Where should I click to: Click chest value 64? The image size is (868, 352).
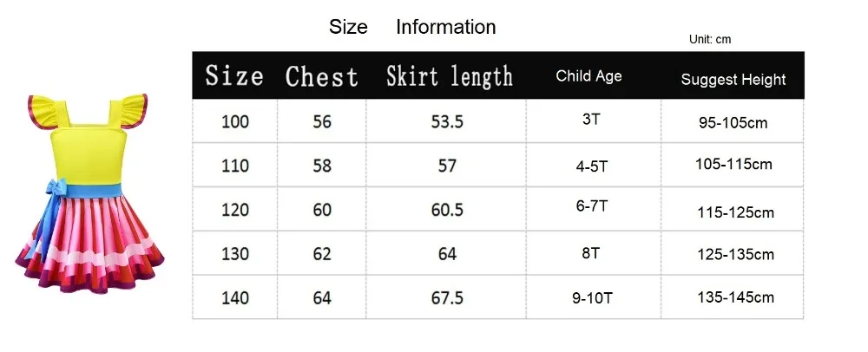coord(322,298)
